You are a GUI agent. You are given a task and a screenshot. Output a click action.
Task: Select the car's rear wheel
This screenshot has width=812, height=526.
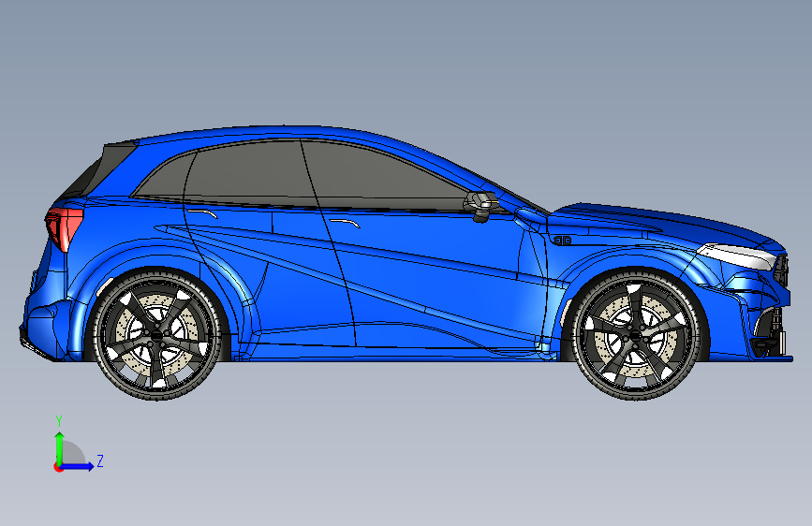tap(157, 335)
